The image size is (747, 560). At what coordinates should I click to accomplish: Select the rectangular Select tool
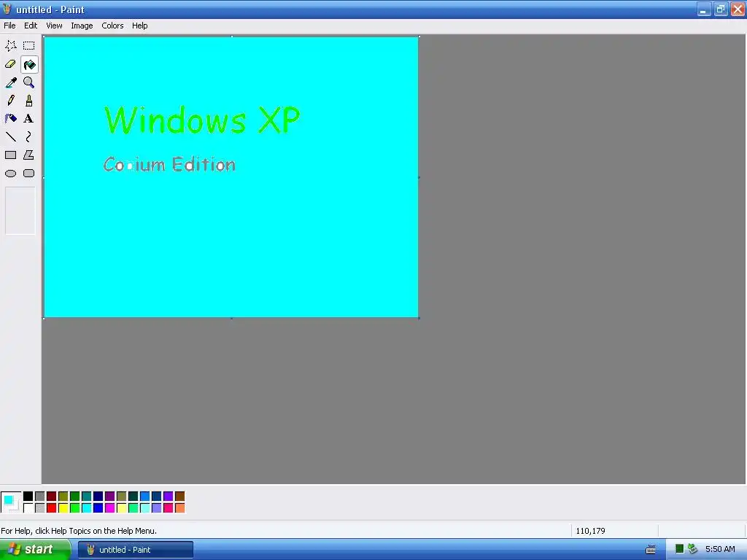tap(29, 46)
